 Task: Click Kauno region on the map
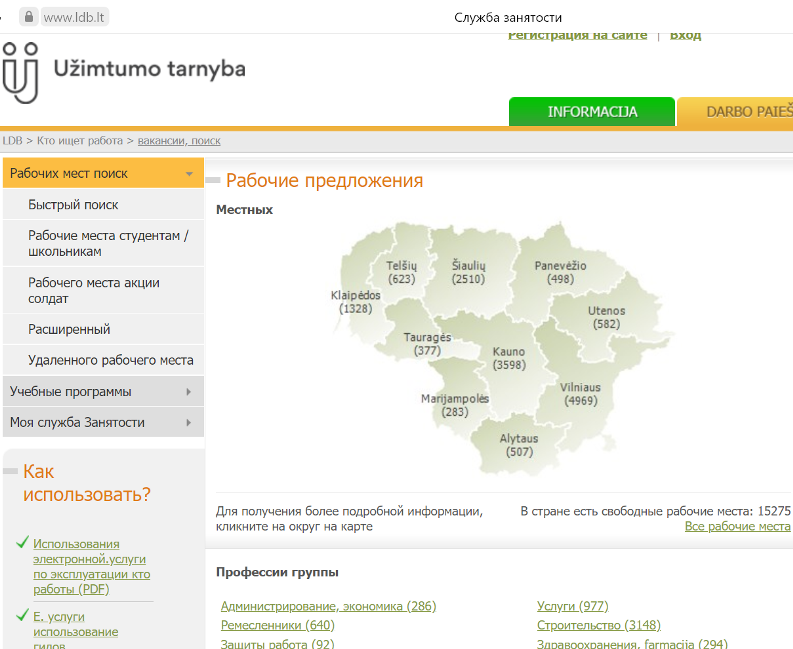509,358
